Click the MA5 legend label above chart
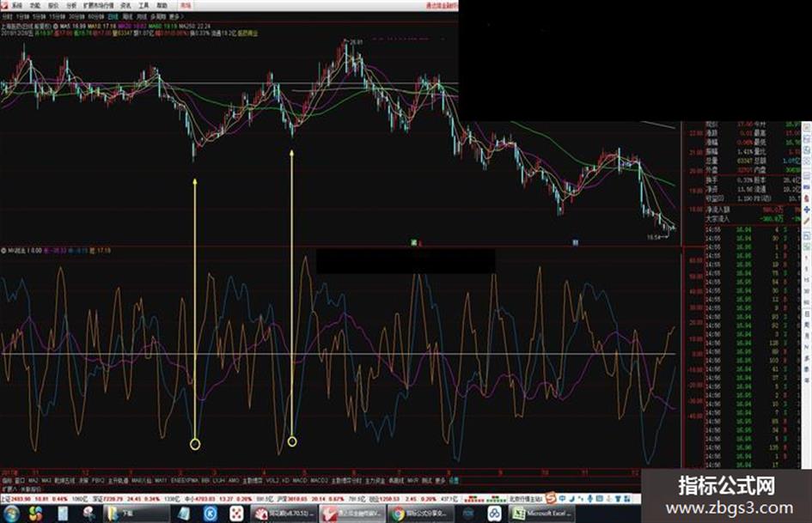Image resolution: width=812 pixels, height=523 pixels. pos(72,26)
